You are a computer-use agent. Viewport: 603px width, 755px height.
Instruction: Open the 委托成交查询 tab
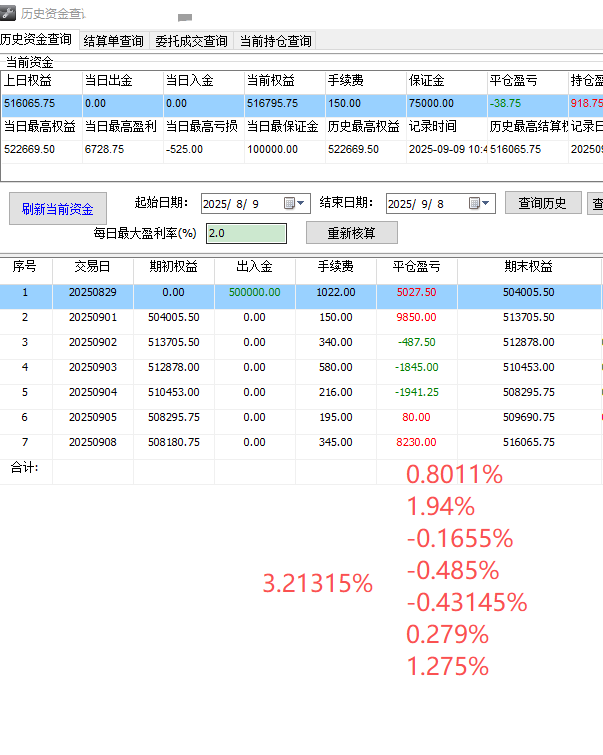pyautogui.click(x=191, y=41)
